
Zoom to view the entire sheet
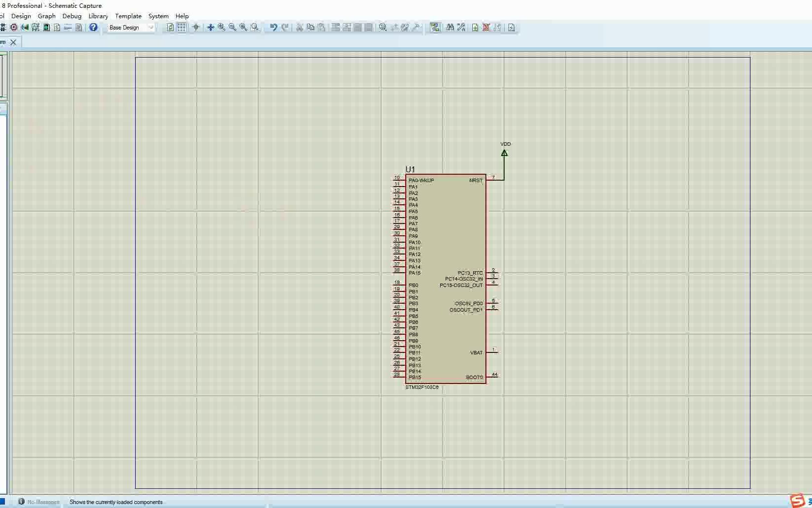243,28
